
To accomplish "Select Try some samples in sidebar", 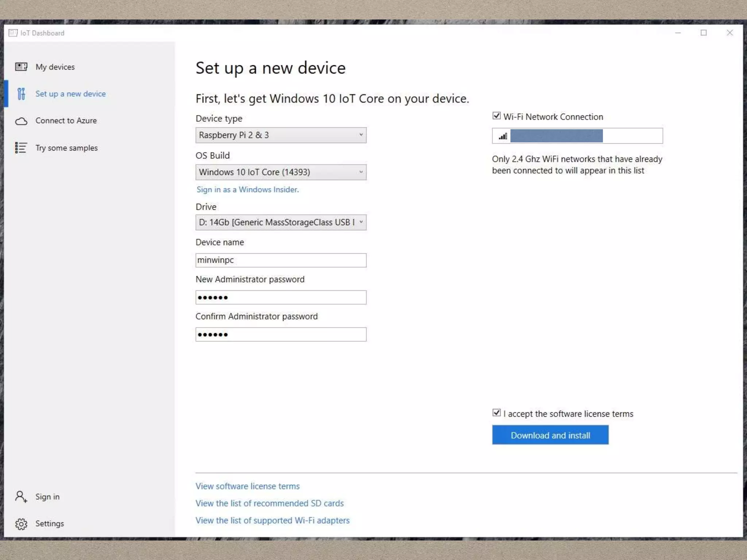I will click(x=66, y=148).
